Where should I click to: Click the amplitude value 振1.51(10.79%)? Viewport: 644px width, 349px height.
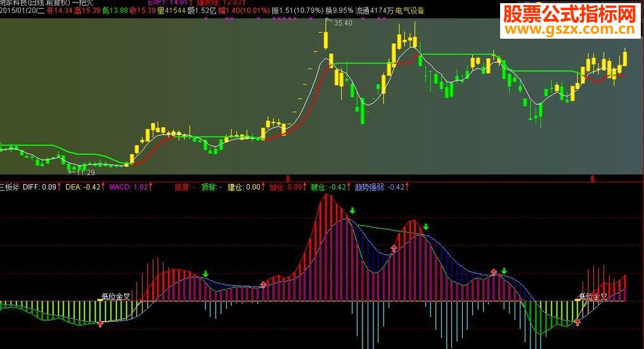(x=297, y=11)
